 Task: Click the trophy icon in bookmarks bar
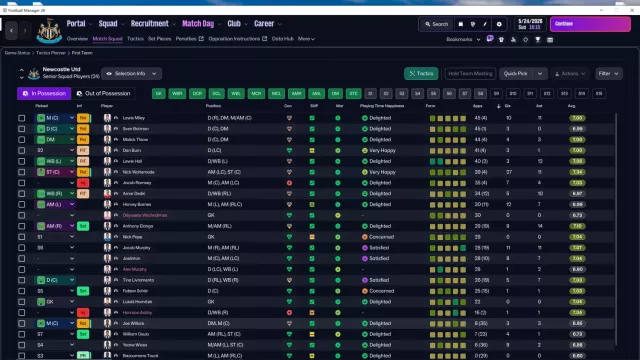point(538,40)
